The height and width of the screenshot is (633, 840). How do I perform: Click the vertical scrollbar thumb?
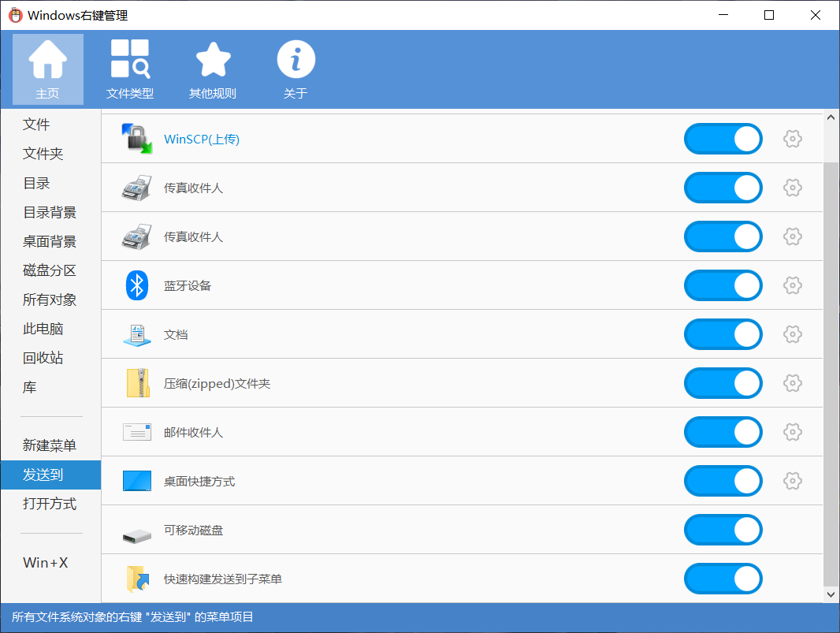[831, 374]
